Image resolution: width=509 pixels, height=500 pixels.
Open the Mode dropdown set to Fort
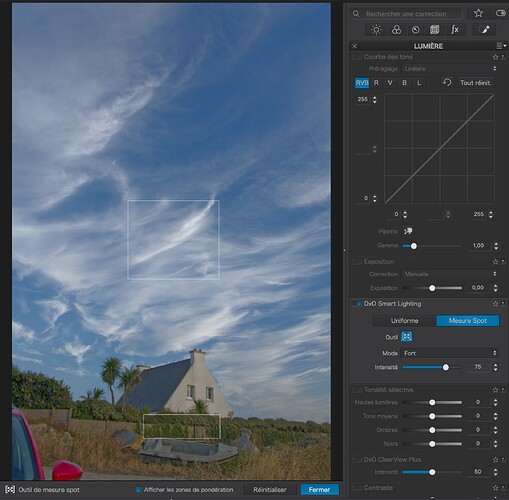[450, 353]
